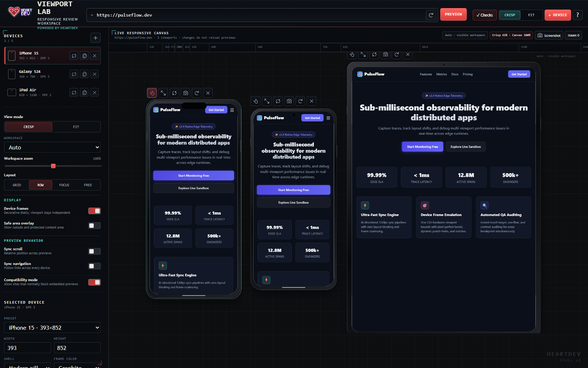Click the + DEVICE button in the header
Viewport: 588px width, 368px height.
[558, 15]
